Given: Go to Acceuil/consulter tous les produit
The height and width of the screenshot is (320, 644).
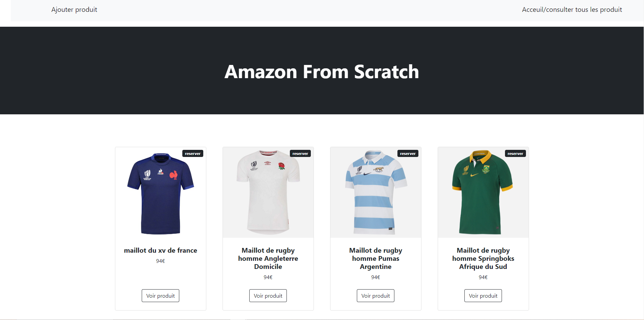Looking at the screenshot, I should (572, 10).
